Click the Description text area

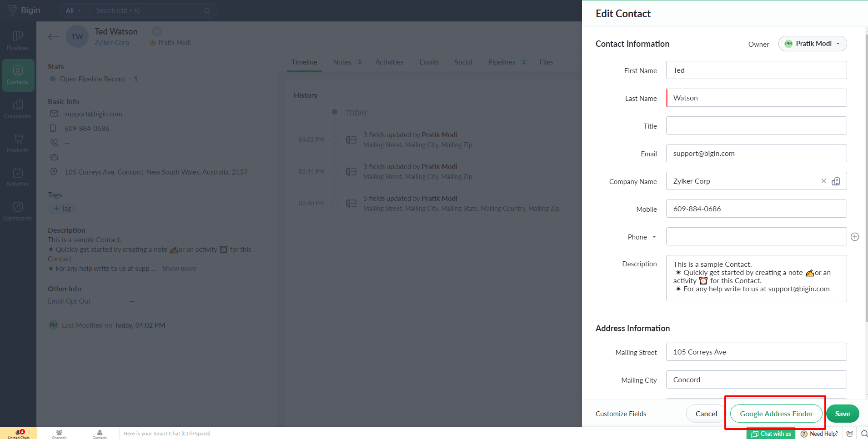pyautogui.click(x=756, y=278)
